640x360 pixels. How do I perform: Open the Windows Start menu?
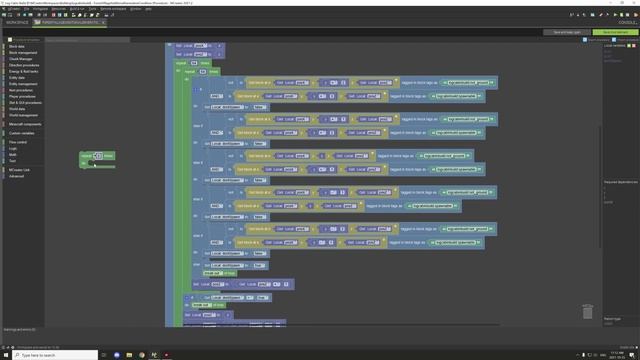pyautogui.click(x=6, y=355)
